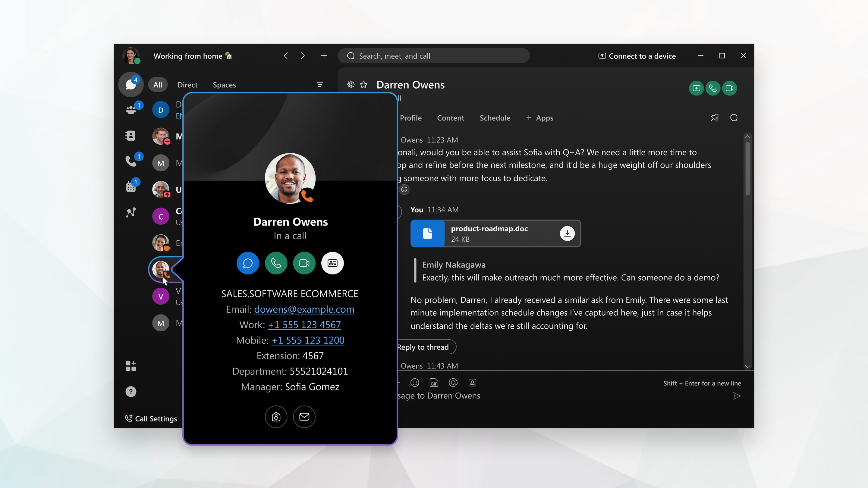Start chat from Darren's contact card
This screenshot has height=488, width=868.
pos(248,263)
